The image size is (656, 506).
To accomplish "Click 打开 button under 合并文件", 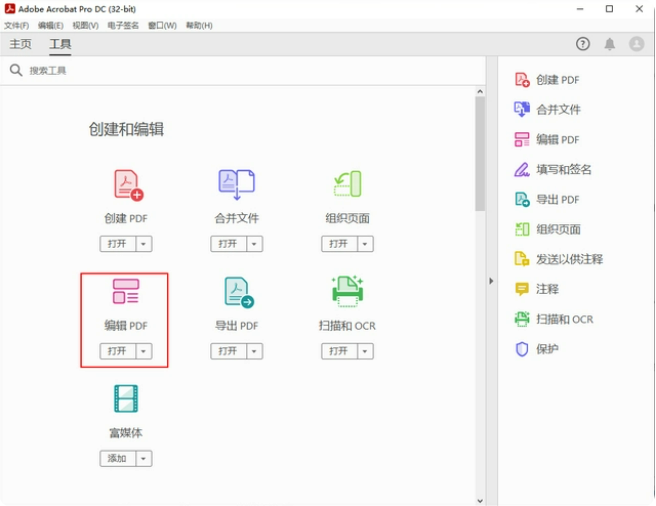I will [227, 244].
